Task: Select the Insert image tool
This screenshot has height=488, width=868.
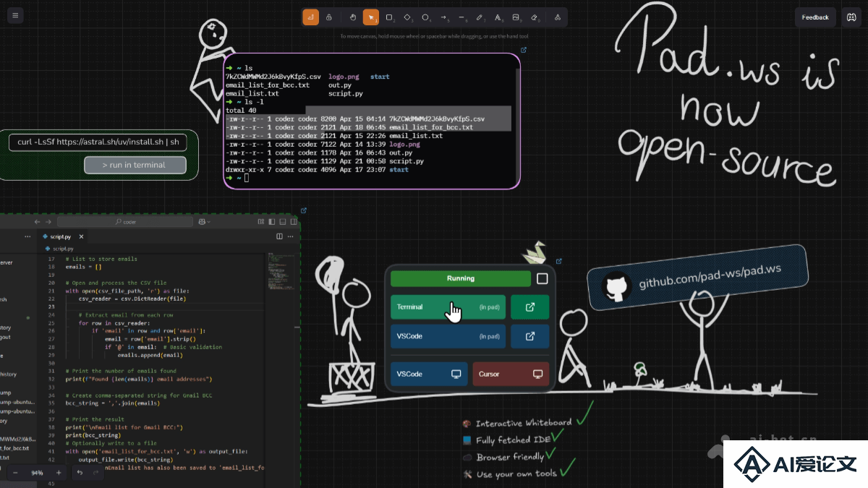Action: [516, 17]
